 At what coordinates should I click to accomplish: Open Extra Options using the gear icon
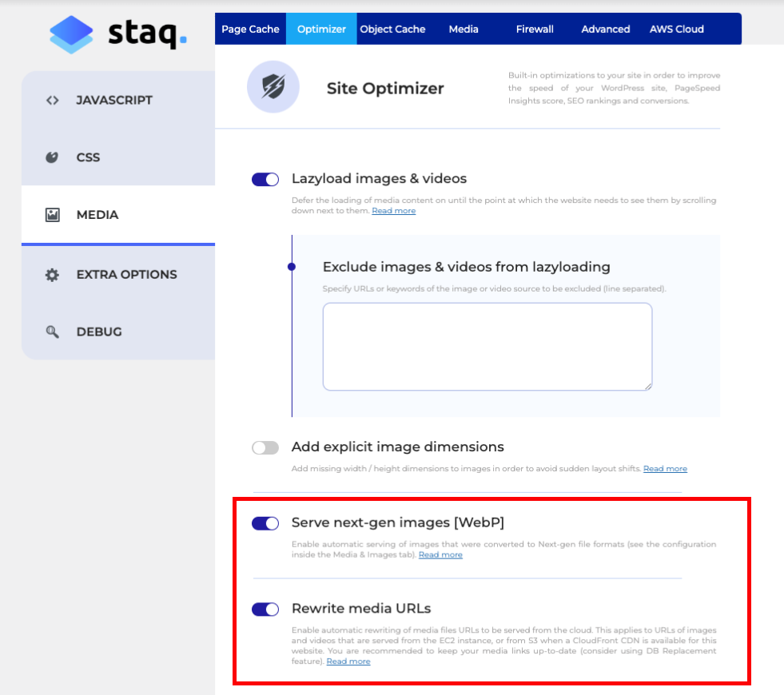52,274
